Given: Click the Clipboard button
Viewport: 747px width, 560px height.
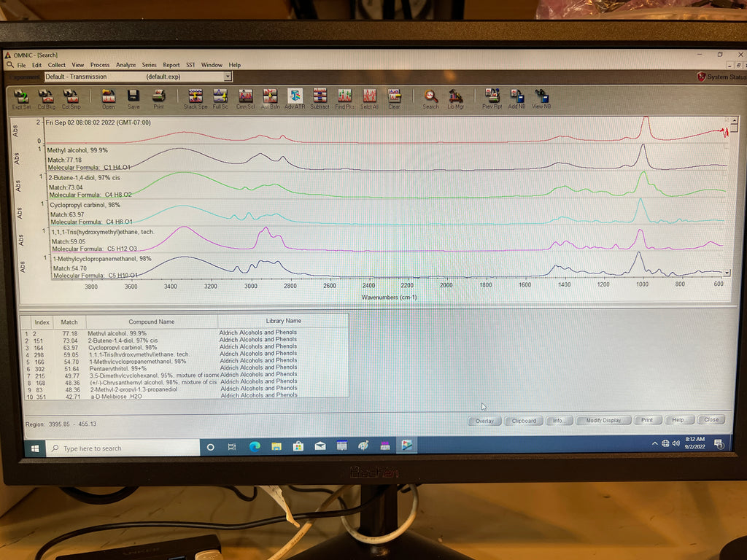Looking at the screenshot, I should click(x=524, y=421).
